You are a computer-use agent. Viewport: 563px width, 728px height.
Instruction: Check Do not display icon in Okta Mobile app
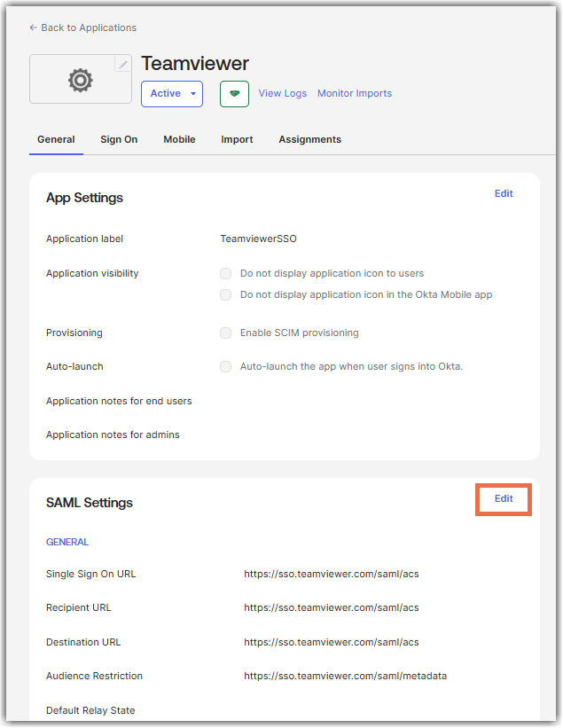tap(225, 294)
